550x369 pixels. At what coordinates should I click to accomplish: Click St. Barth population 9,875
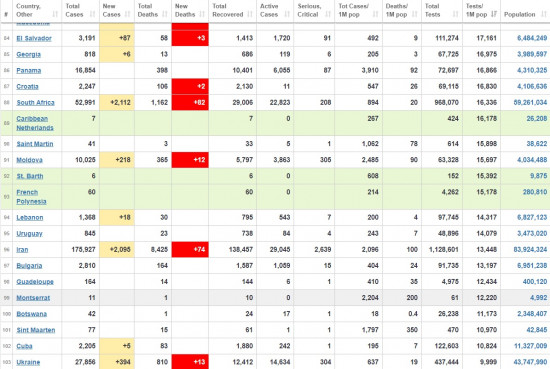click(538, 176)
